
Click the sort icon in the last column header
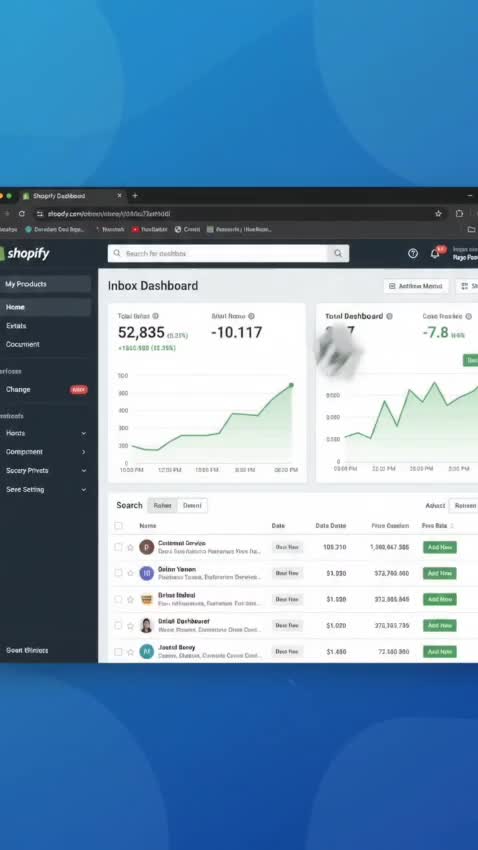(x=452, y=526)
